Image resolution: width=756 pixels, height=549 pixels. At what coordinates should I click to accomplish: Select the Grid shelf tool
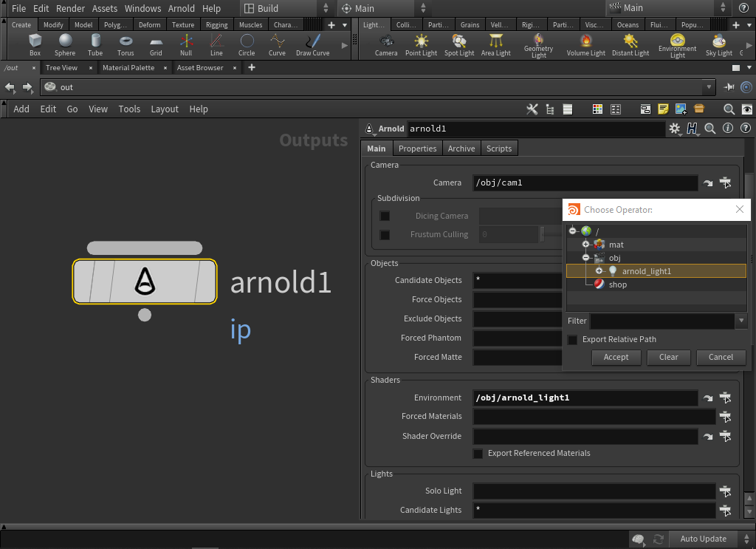(156, 45)
